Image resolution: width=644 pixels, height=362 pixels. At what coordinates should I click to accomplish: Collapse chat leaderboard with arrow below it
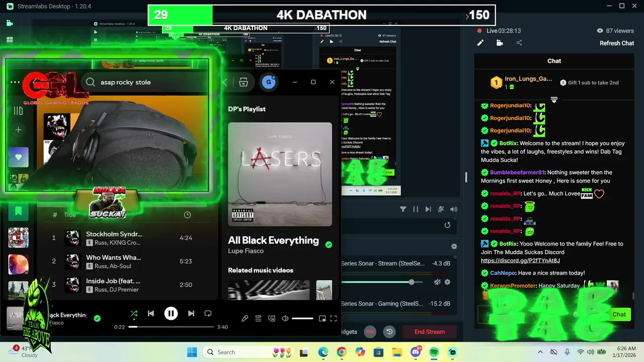(x=554, y=100)
